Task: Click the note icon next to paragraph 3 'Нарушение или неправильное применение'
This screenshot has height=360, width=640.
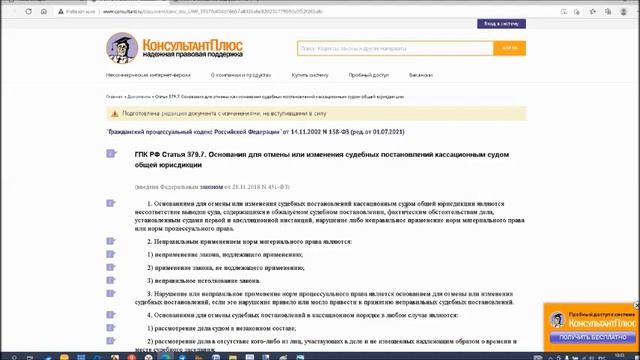Action: (111, 293)
